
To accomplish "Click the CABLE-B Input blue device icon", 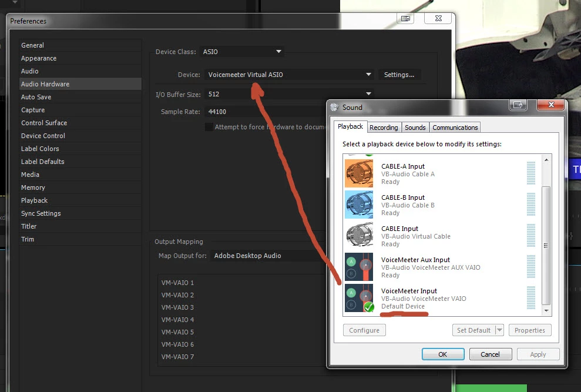I will (x=359, y=205).
